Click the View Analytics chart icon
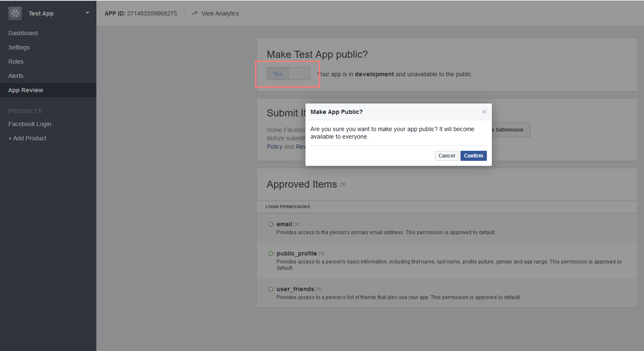The width and height of the screenshot is (644, 351). click(194, 13)
